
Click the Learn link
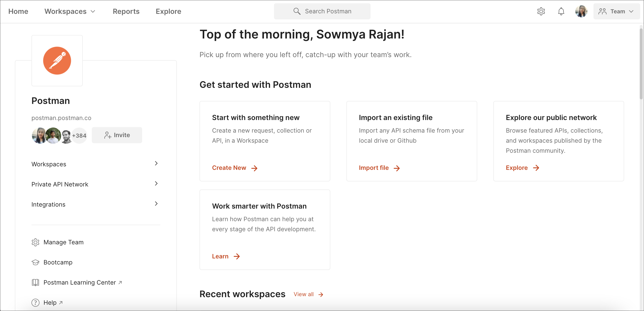point(220,256)
